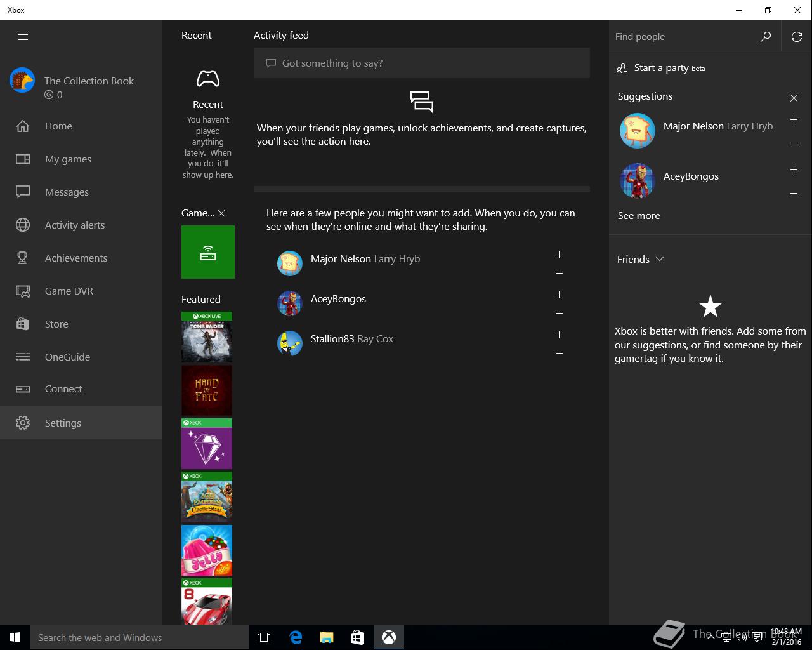Screen dimensions: 812x650
Task: Remove Major Nelson in Suggestions panel
Action: click(794, 143)
